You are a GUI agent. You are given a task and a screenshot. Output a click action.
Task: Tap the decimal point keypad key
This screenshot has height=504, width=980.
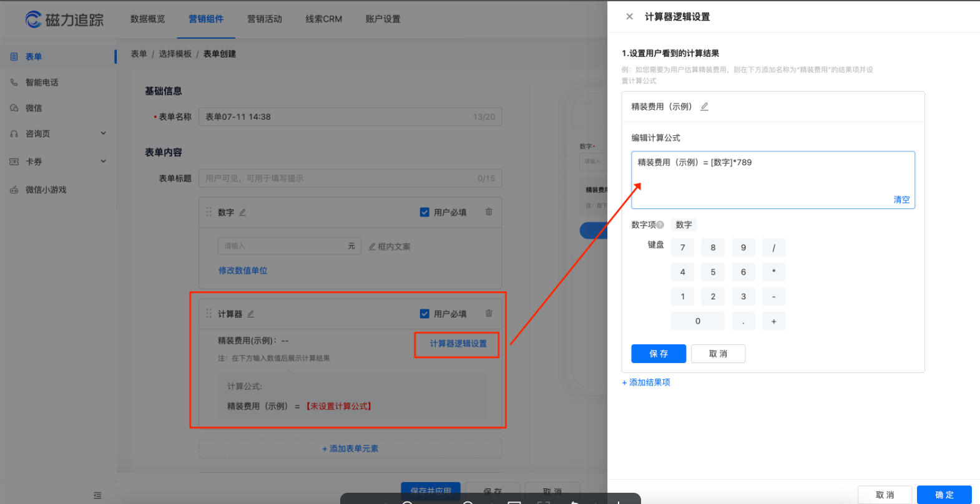pos(743,321)
